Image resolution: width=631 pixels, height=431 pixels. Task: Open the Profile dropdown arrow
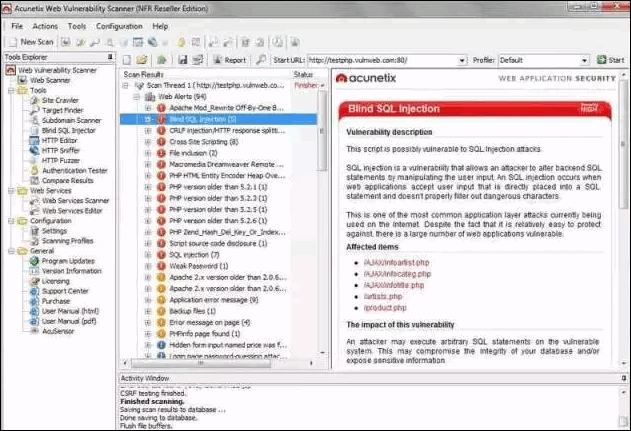click(584, 60)
